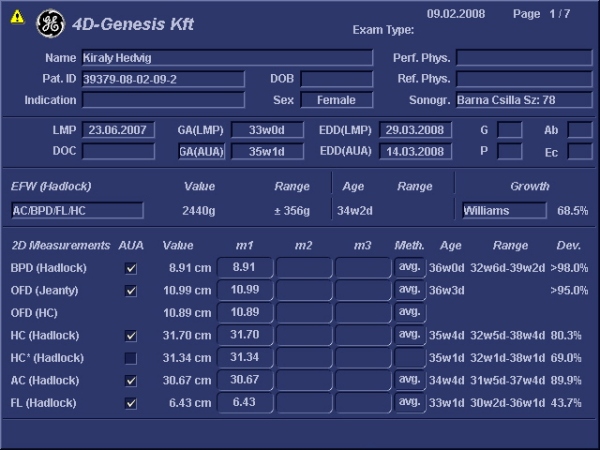Click the yellow warning triangle icon
Viewport: 600px width, 450px height.
point(17,17)
